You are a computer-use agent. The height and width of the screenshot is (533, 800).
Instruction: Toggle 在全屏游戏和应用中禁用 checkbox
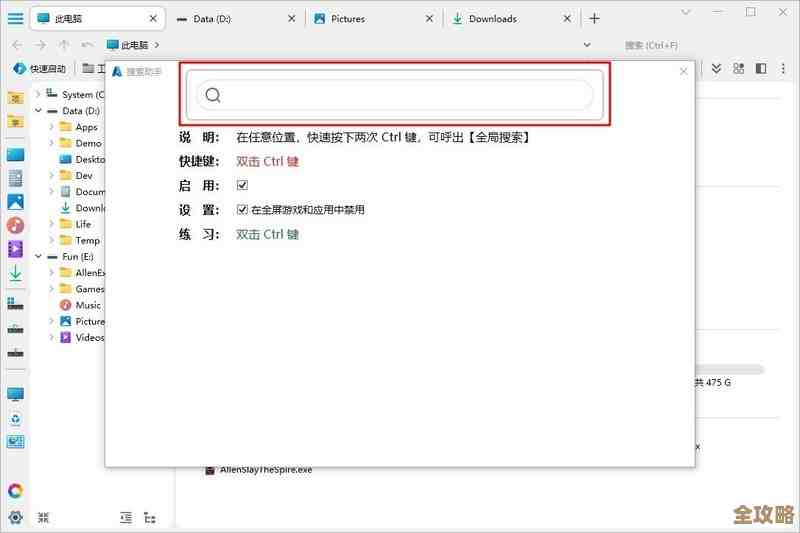point(242,210)
